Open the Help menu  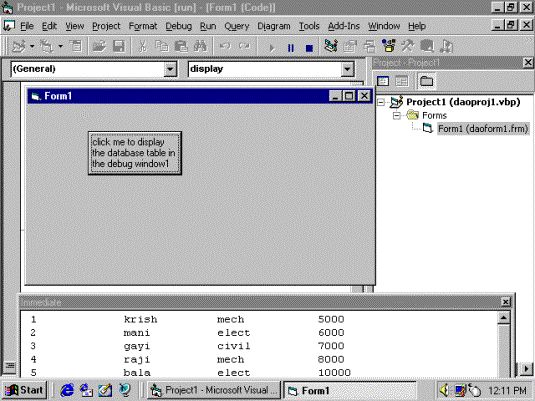pos(417,26)
